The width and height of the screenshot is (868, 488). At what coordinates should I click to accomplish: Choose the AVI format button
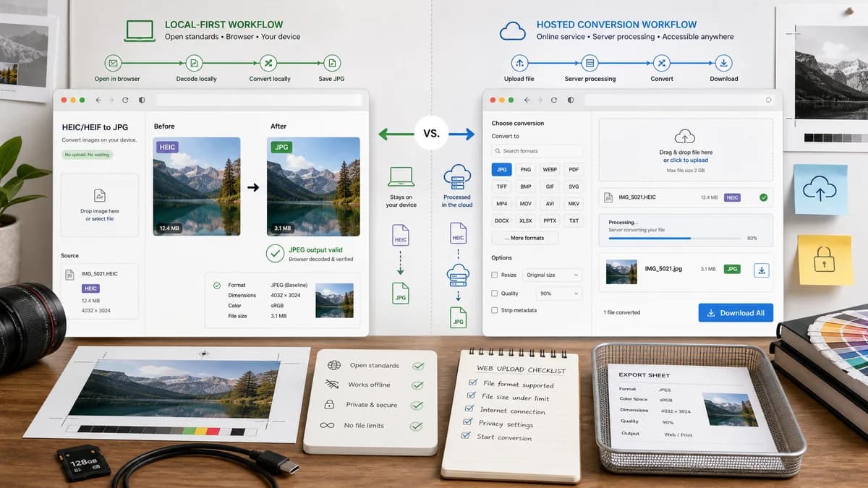click(x=550, y=204)
